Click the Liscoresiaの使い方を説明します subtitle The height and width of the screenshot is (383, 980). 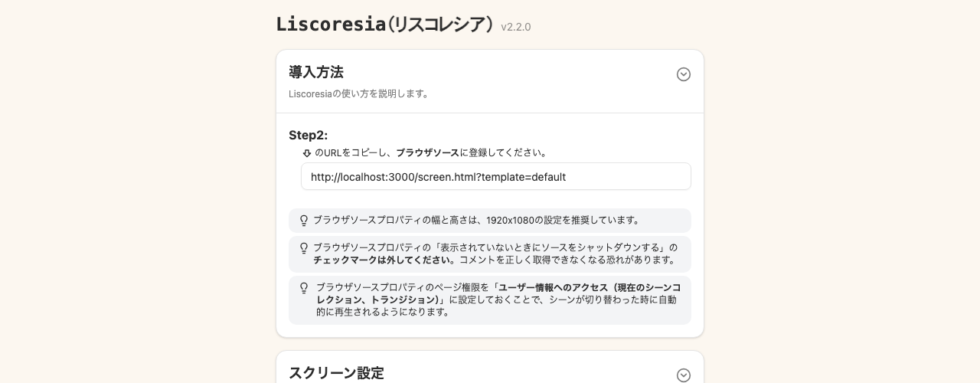point(359,93)
